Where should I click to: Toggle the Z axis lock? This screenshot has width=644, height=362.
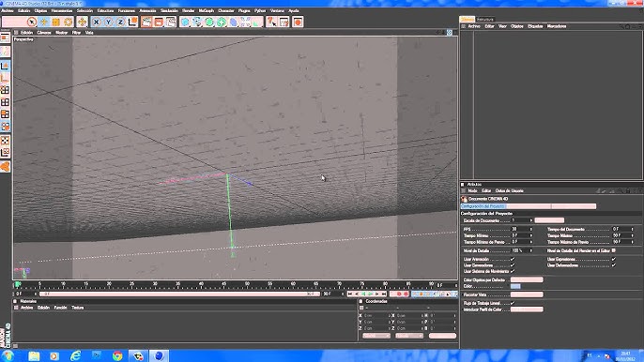120,22
